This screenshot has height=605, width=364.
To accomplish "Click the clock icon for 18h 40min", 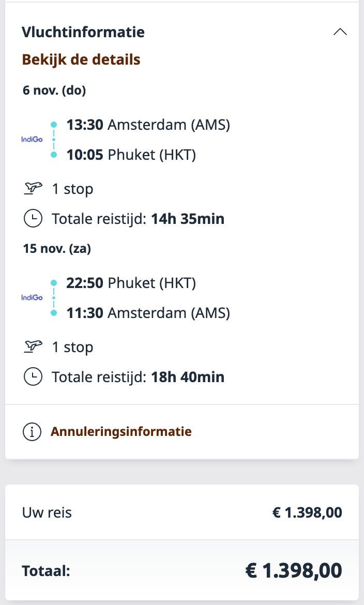I will coord(33,377).
